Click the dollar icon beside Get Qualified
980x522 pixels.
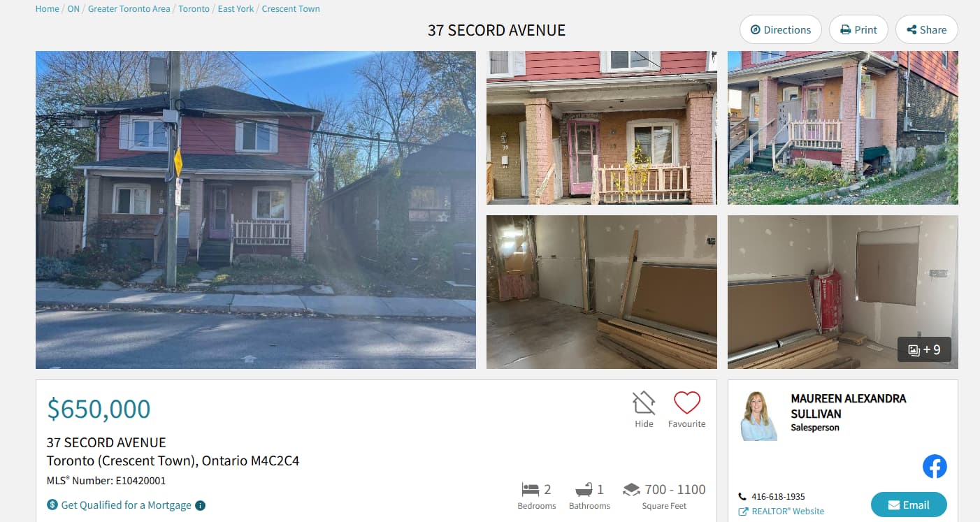[x=52, y=505]
